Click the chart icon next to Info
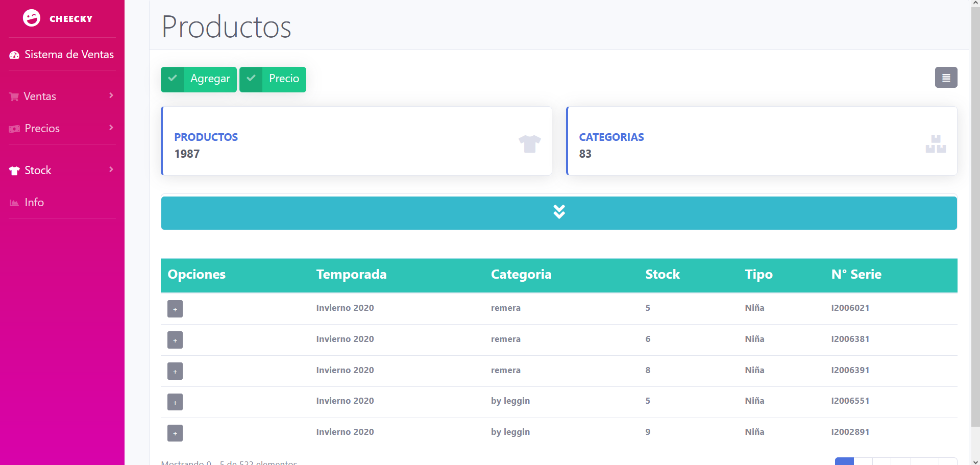The image size is (980, 465). 14,202
